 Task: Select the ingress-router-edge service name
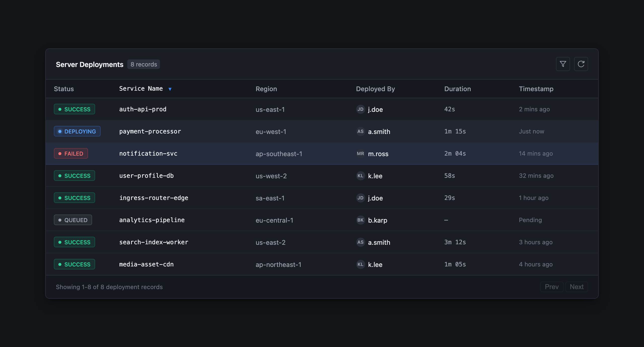point(154,198)
